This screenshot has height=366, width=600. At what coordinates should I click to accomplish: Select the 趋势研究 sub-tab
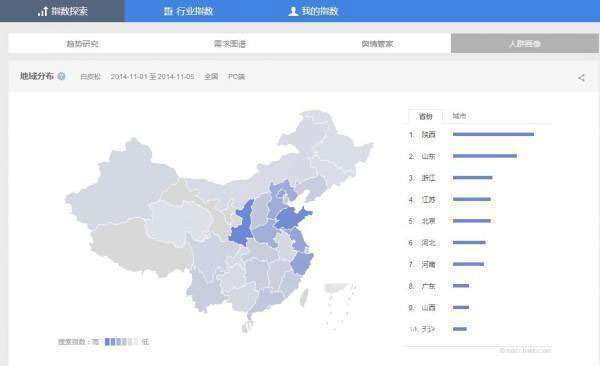click(x=82, y=44)
